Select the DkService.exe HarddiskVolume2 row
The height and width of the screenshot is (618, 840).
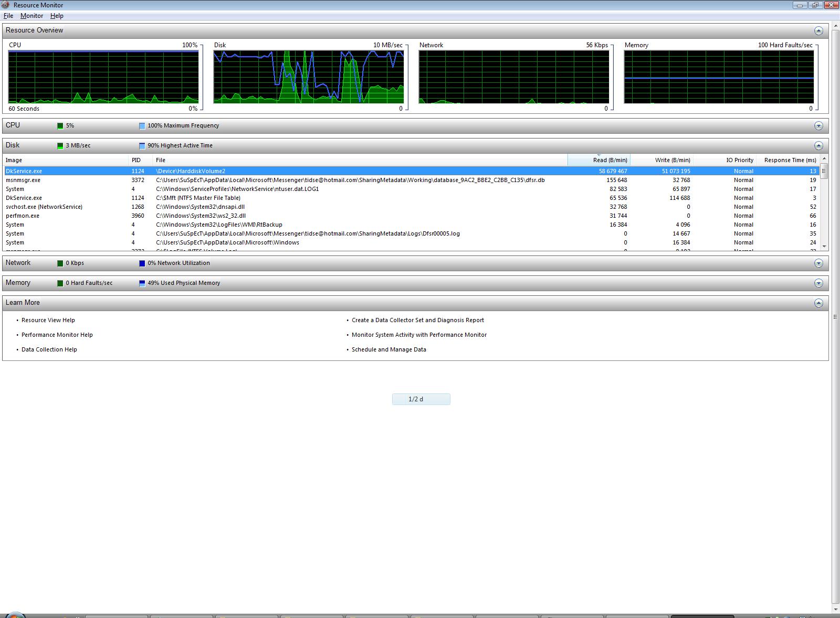(411, 171)
